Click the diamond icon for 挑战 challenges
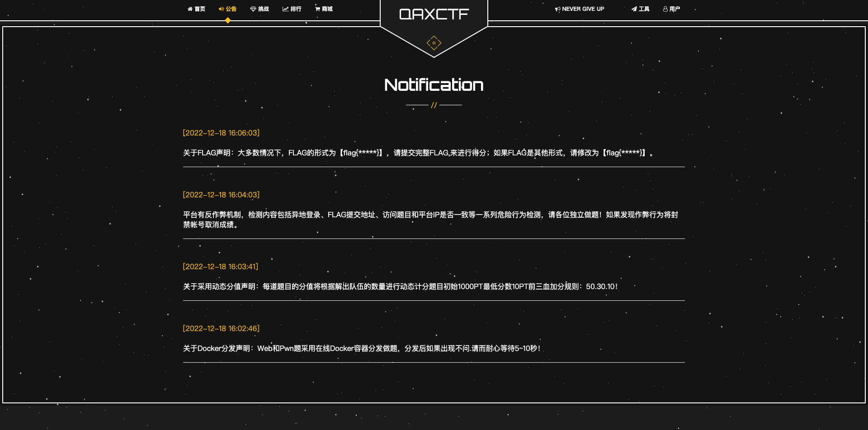Viewport: 868px width, 430px height. pos(253,9)
